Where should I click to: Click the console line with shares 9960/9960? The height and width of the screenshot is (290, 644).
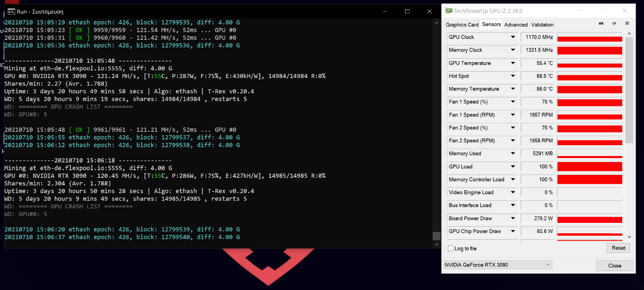click(120, 38)
